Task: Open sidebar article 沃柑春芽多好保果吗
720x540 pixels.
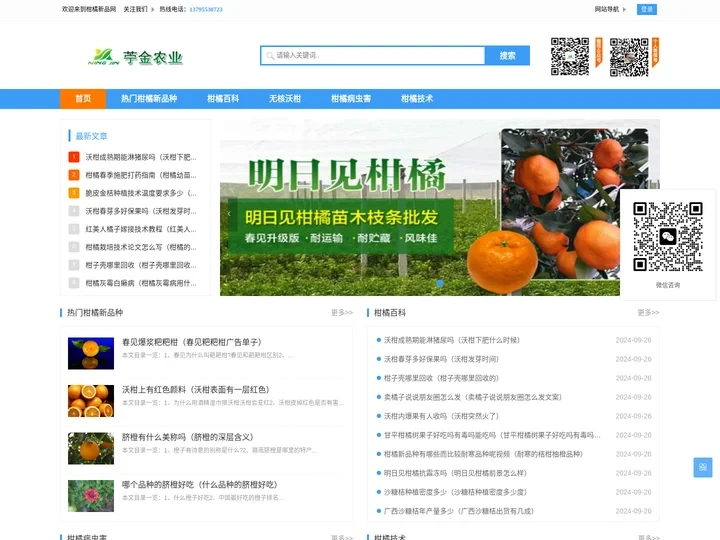Action: coord(141,211)
